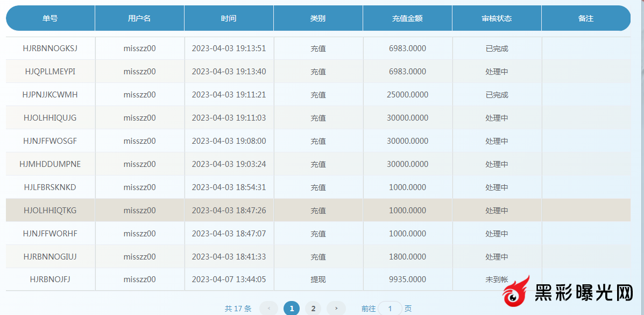This screenshot has width=644, height=315.
Task: Click 未到帐 status in withdrawal row
Action: 497,279
